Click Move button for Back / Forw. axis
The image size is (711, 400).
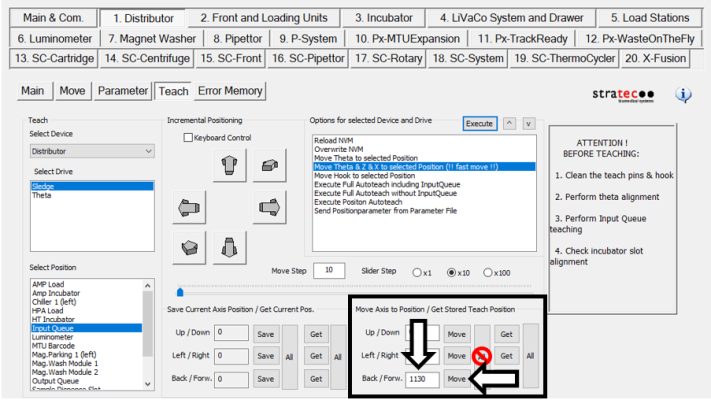click(456, 379)
